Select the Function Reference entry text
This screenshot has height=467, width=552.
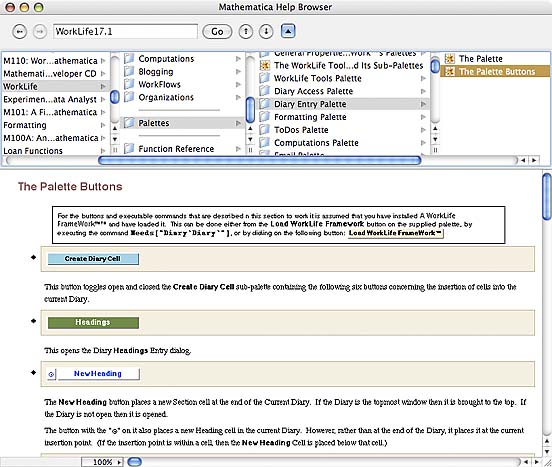click(x=176, y=149)
